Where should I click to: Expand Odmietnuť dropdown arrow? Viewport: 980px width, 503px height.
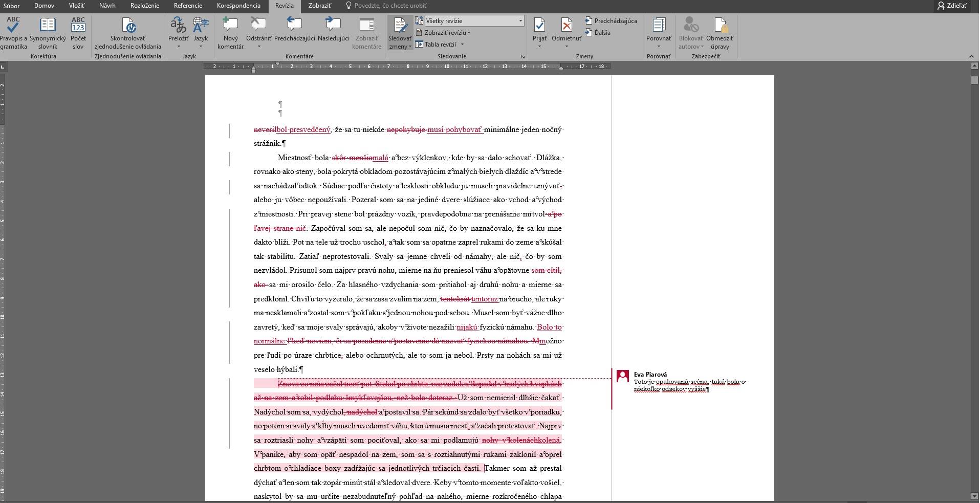pyautogui.click(x=566, y=47)
